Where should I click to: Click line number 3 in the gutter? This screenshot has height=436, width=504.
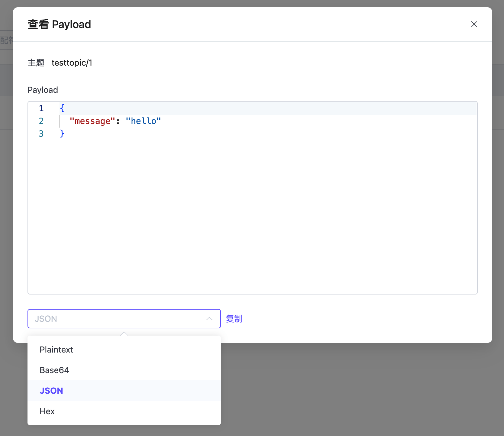click(x=41, y=134)
